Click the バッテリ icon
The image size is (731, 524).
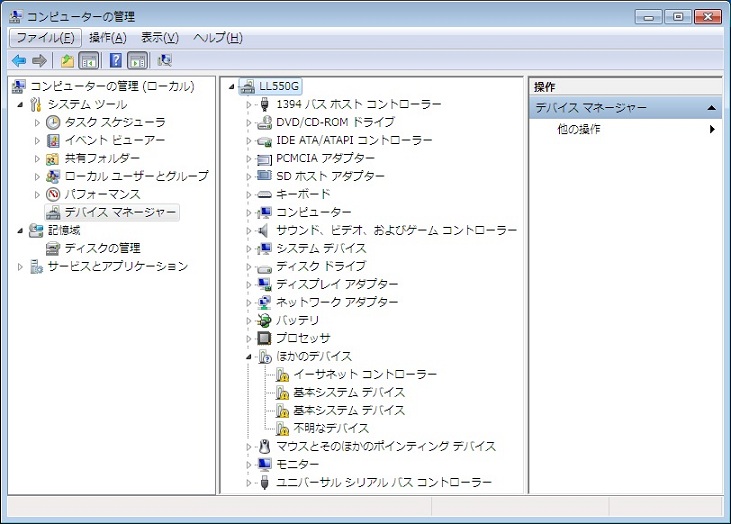tap(264, 320)
